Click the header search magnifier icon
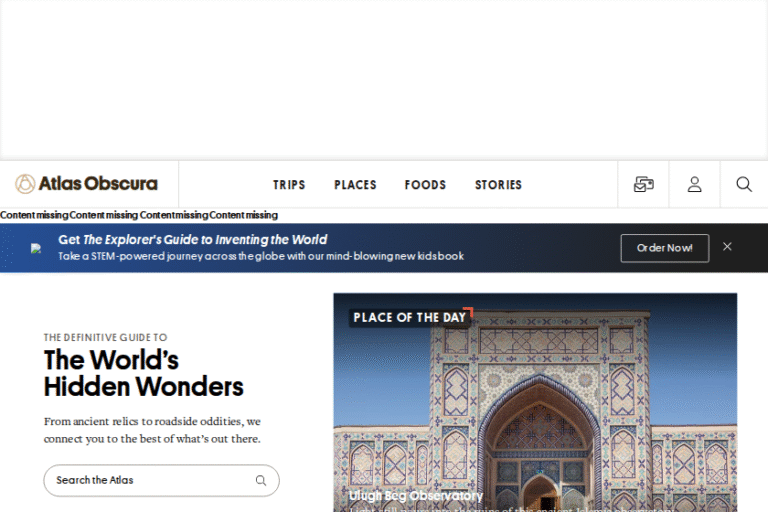The image size is (768, 512). 744,184
